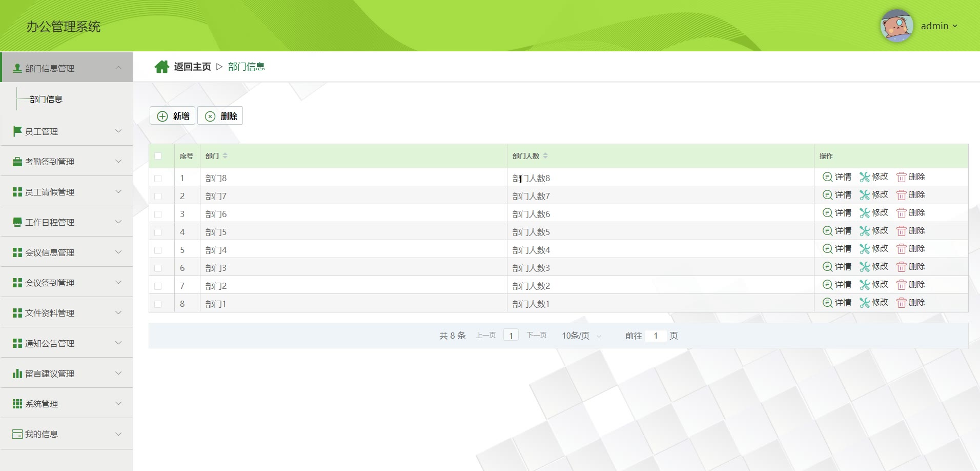Click the 工作日程管理 icon
This screenshot has width=980, height=471.
[17, 222]
